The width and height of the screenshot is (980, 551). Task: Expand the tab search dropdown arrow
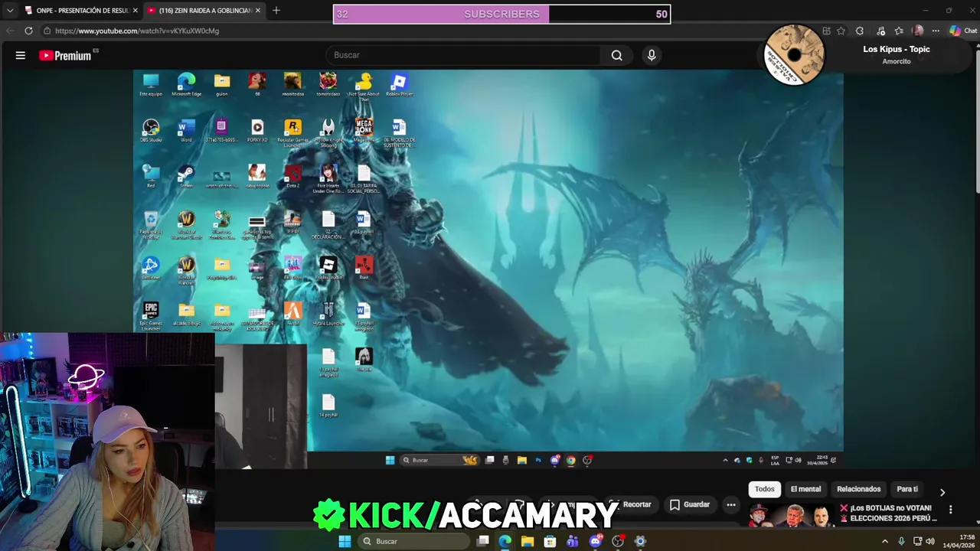click(10, 11)
